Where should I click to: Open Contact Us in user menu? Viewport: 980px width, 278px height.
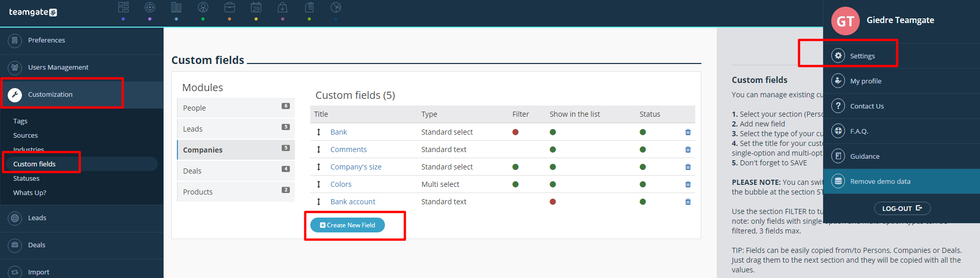901,106
